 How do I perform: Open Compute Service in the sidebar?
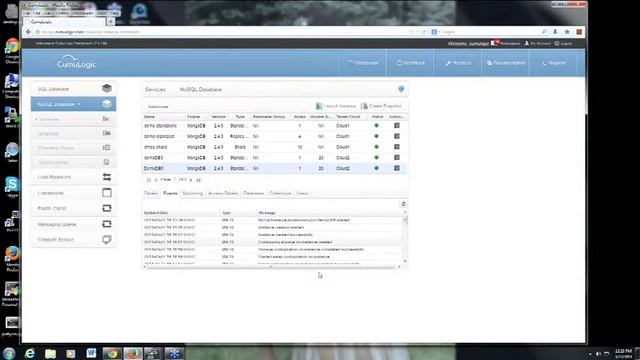tap(73, 240)
